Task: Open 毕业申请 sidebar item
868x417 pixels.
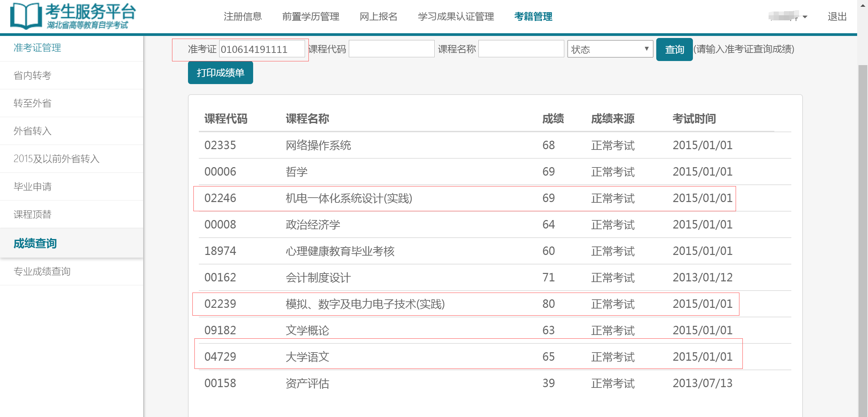Action: (x=71, y=186)
